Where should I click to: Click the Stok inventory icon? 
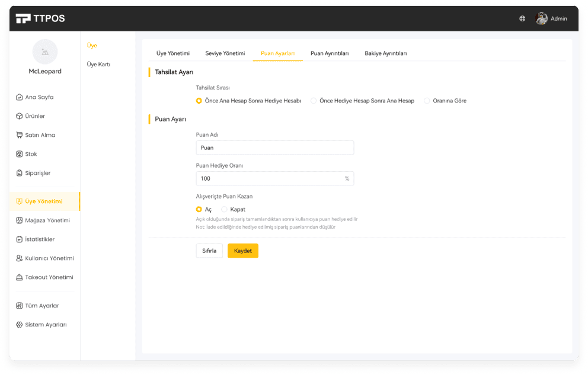click(x=19, y=154)
